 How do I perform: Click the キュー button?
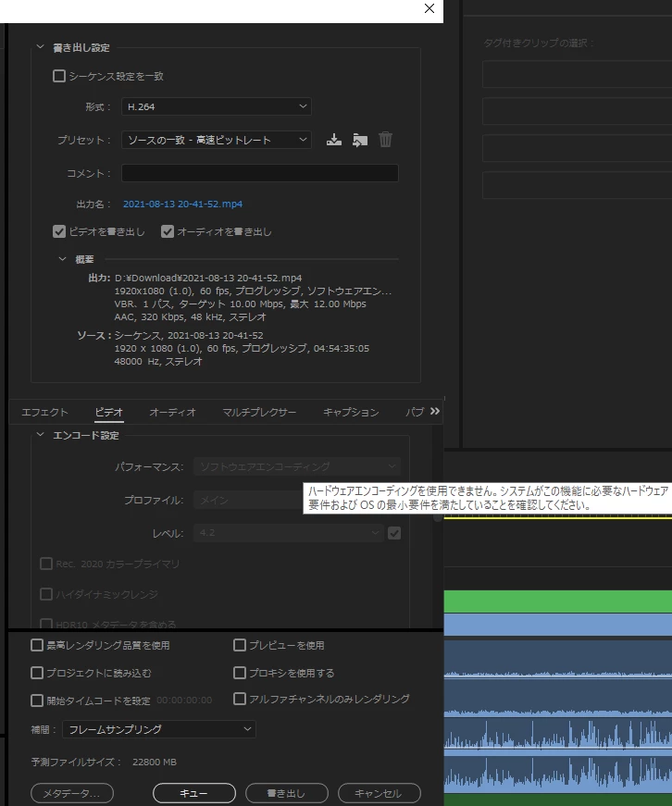[x=194, y=793]
